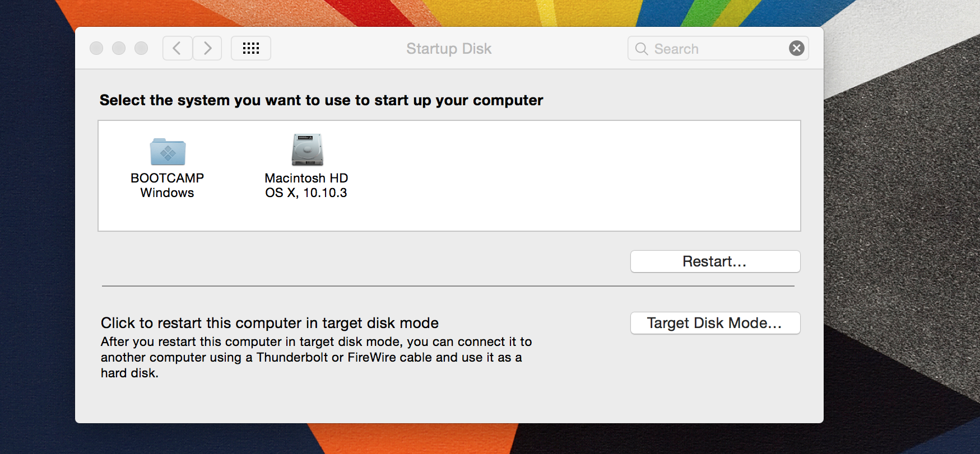Show all preferences with the grid button
Image resolution: width=980 pixels, height=454 pixels.
[251, 48]
